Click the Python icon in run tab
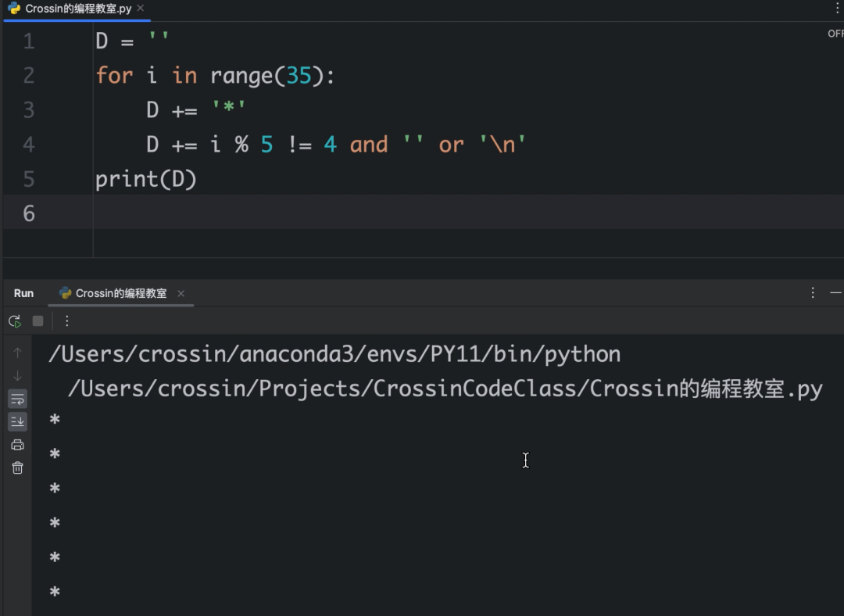 [x=65, y=293]
